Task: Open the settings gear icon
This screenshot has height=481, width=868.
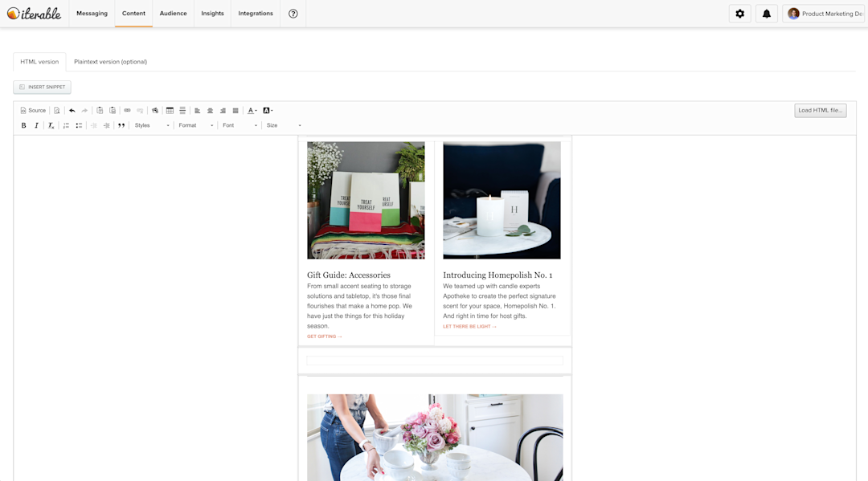Action: (x=740, y=14)
